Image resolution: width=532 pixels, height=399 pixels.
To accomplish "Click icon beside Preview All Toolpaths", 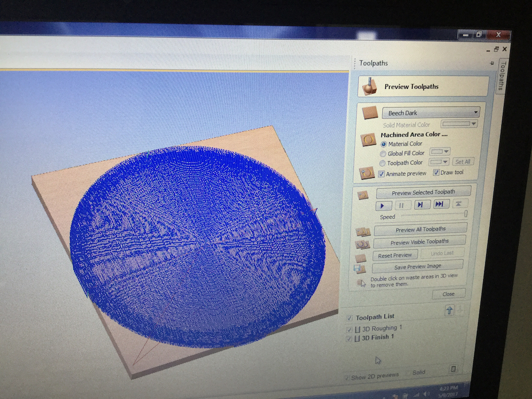I will (x=363, y=232).
